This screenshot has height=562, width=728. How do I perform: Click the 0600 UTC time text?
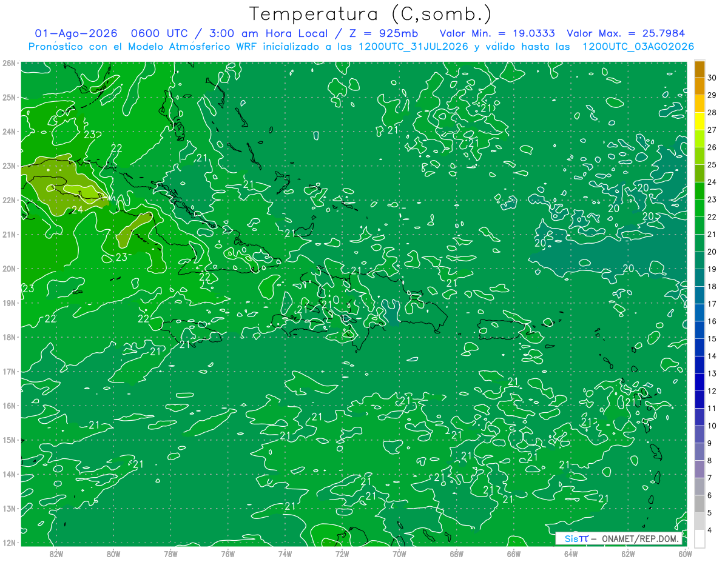[160, 33]
